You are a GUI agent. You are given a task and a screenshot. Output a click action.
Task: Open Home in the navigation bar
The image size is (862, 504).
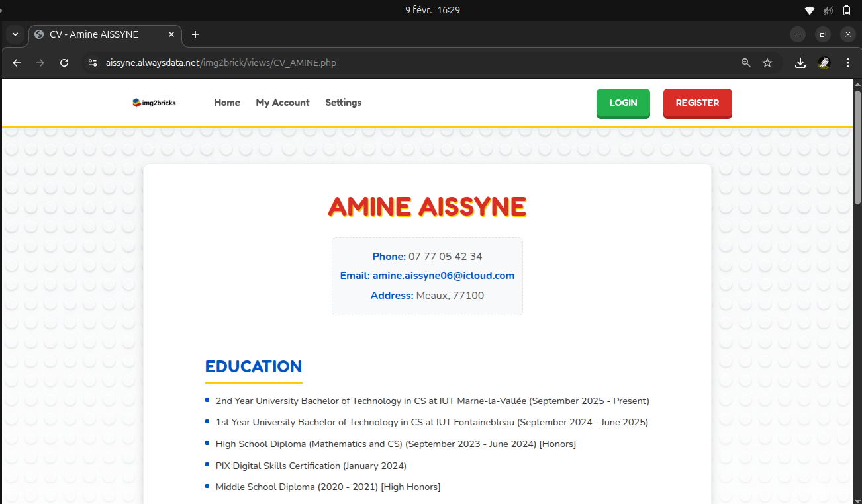[227, 103]
